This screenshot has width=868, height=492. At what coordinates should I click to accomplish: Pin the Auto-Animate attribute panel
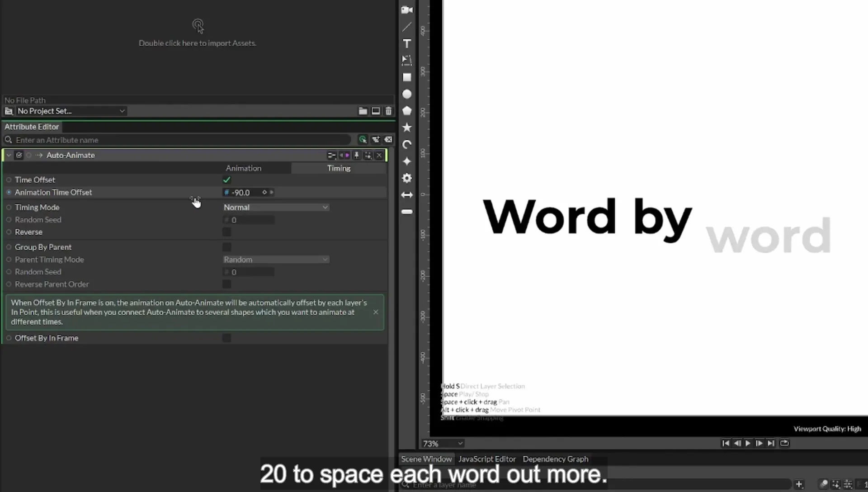(x=356, y=155)
